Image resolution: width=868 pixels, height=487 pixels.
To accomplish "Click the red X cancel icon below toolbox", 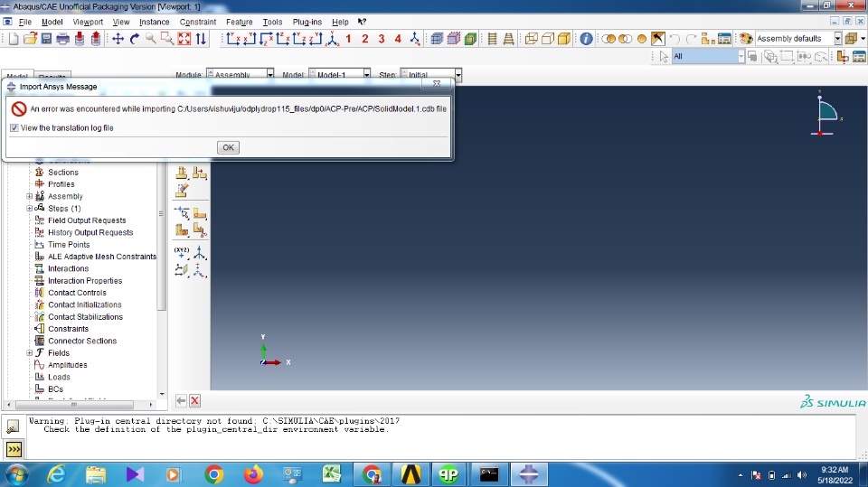I will [x=195, y=400].
